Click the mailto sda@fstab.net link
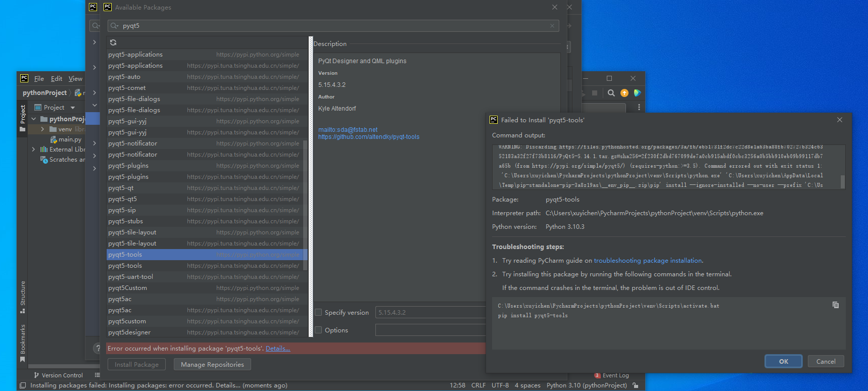 point(348,130)
